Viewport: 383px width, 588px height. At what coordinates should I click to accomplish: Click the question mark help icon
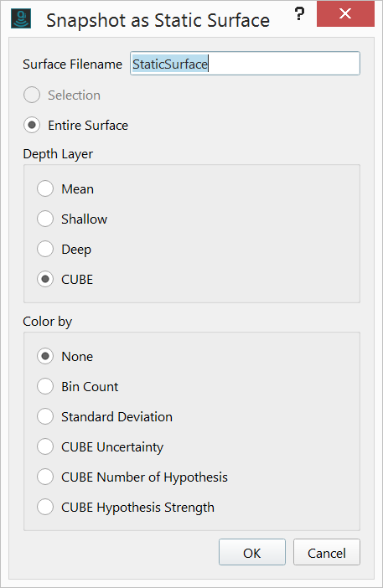(x=299, y=14)
